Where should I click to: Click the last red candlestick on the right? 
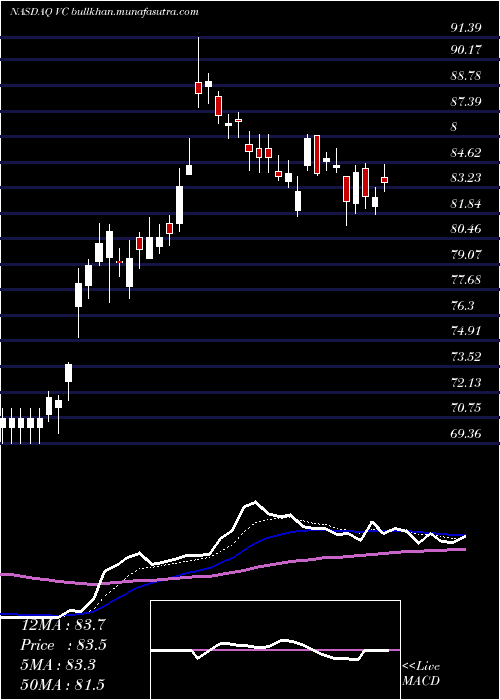point(384,179)
